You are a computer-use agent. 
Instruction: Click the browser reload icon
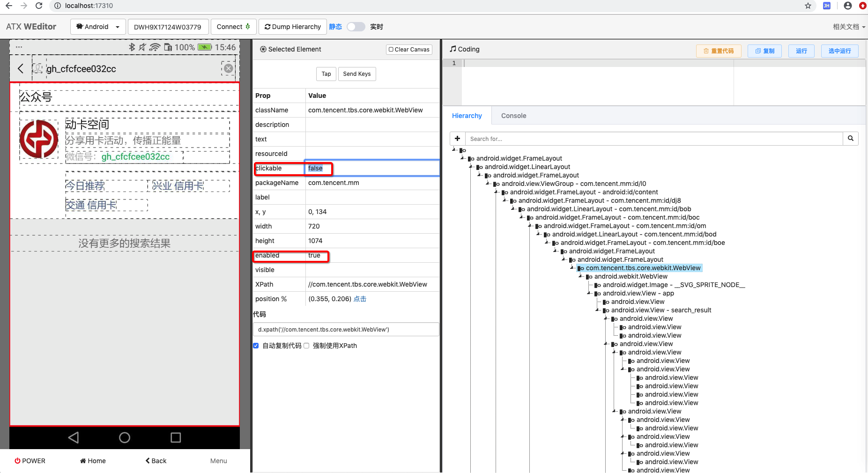[39, 6]
